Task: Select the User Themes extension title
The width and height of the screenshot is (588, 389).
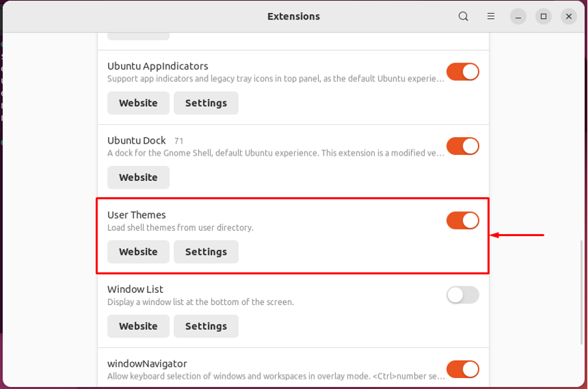Action: pos(137,215)
